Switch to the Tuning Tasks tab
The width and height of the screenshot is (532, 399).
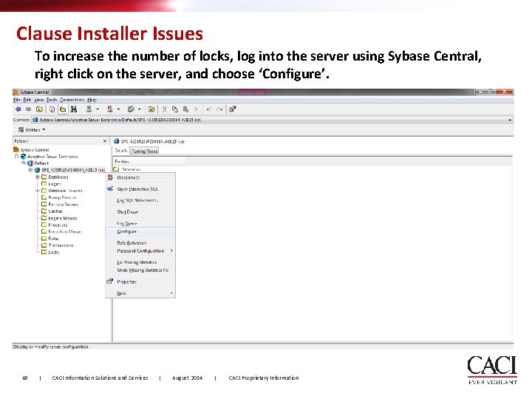[145, 151]
